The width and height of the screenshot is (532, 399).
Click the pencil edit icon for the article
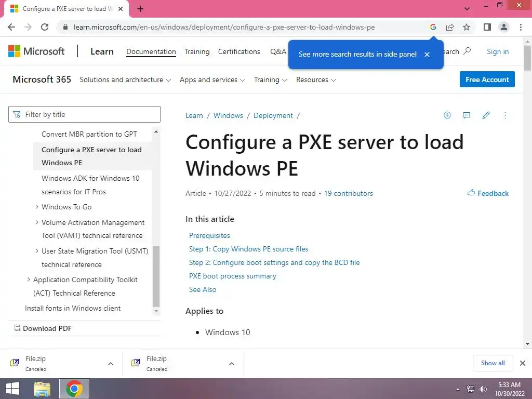(486, 115)
